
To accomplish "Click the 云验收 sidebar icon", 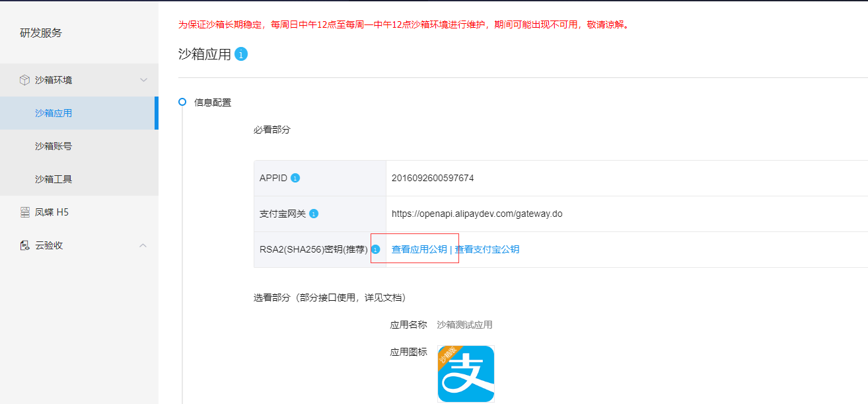I will tap(25, 245).
